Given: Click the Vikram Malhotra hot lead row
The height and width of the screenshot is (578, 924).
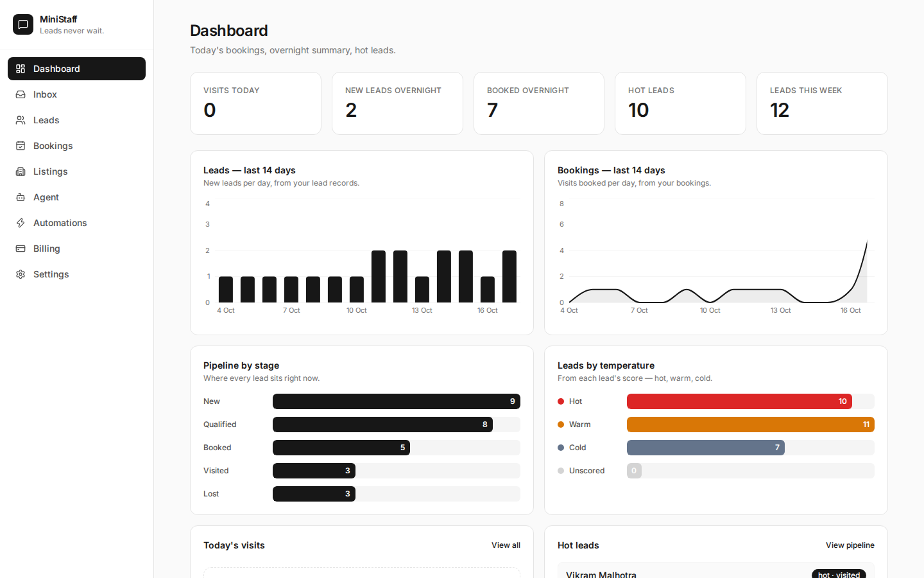Looking at the screenshot, I should 716,570.
